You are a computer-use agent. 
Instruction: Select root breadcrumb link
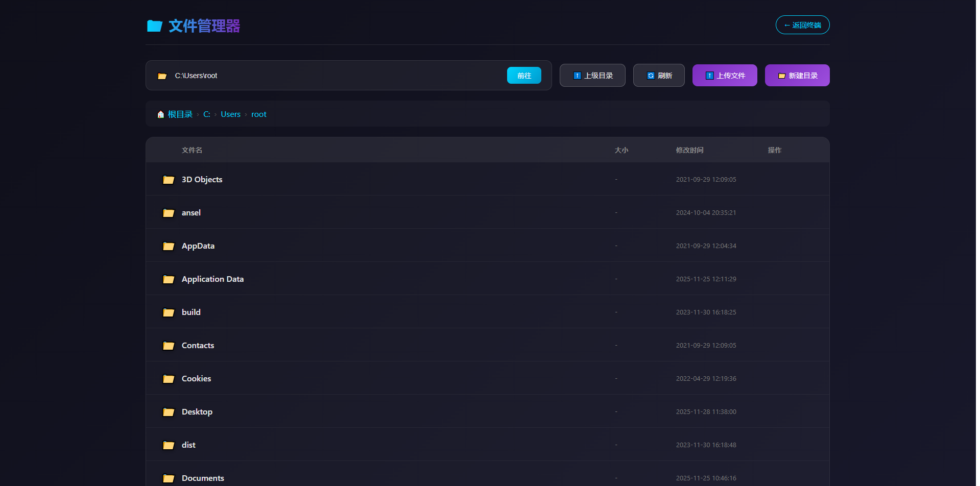[259, 114]
